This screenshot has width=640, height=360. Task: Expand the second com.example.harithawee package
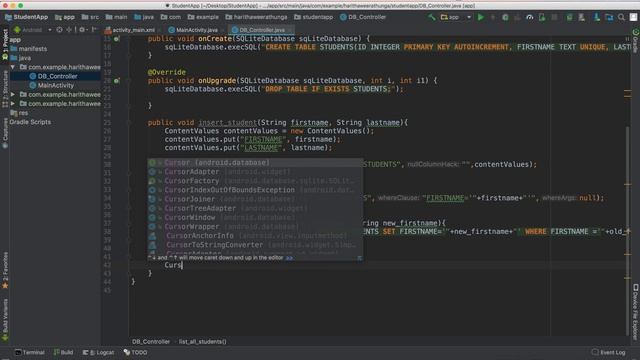point(13,94)
